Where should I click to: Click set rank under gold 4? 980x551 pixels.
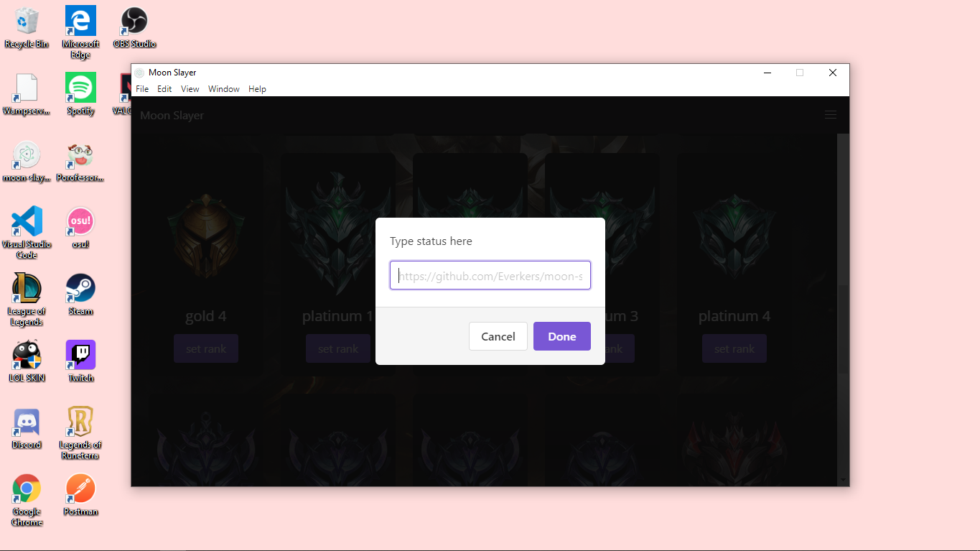[206, 348]
